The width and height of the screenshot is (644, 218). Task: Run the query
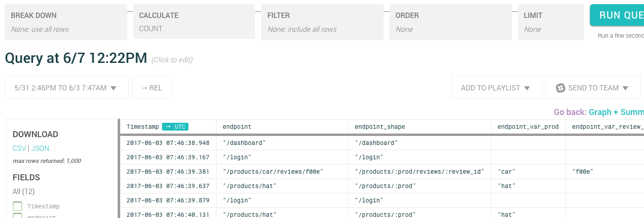click(x=617, y=15)
